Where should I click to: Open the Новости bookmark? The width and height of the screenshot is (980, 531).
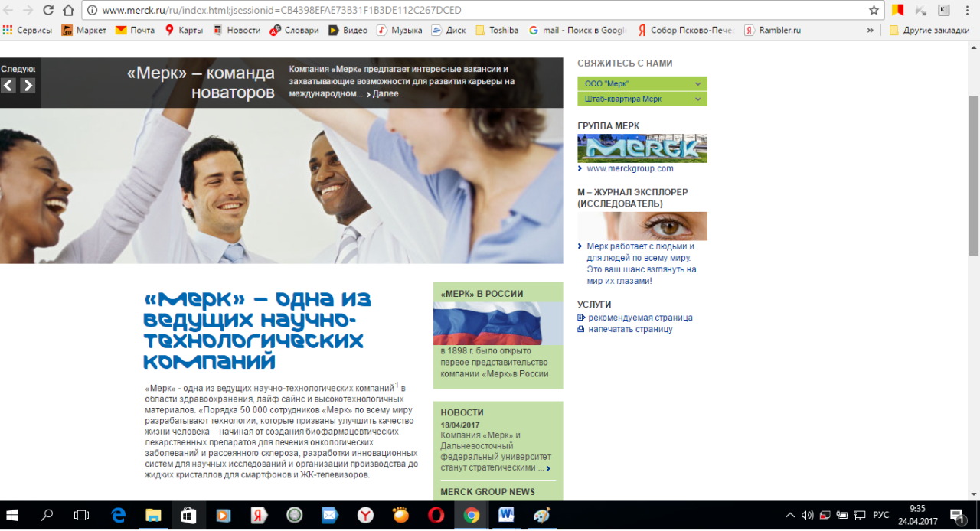pos(237,31)
